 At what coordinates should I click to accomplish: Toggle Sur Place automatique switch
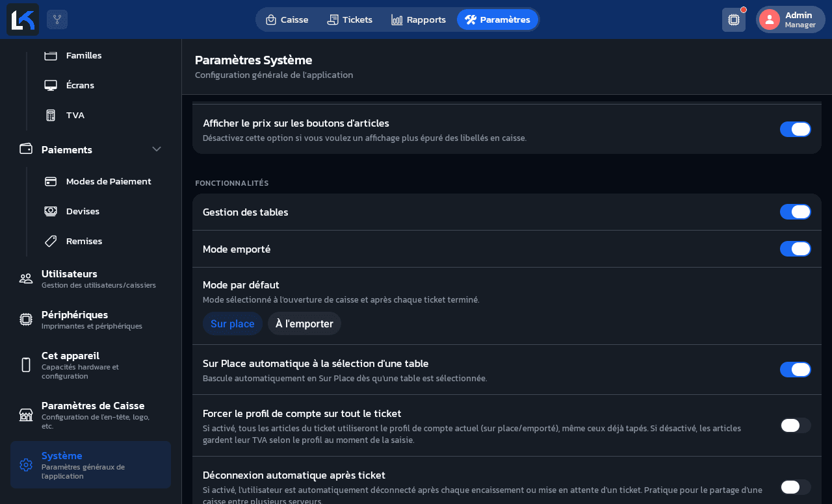pyautogui.click(x=796, y=370)
